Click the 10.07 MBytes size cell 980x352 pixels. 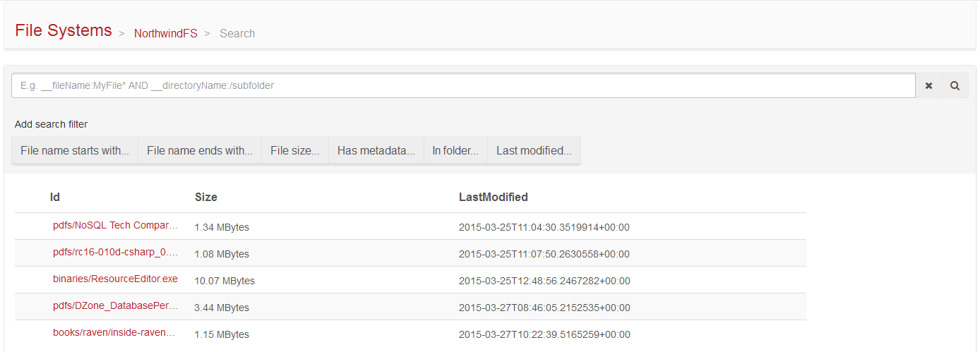pyautogui.click(x=225, y=281)
